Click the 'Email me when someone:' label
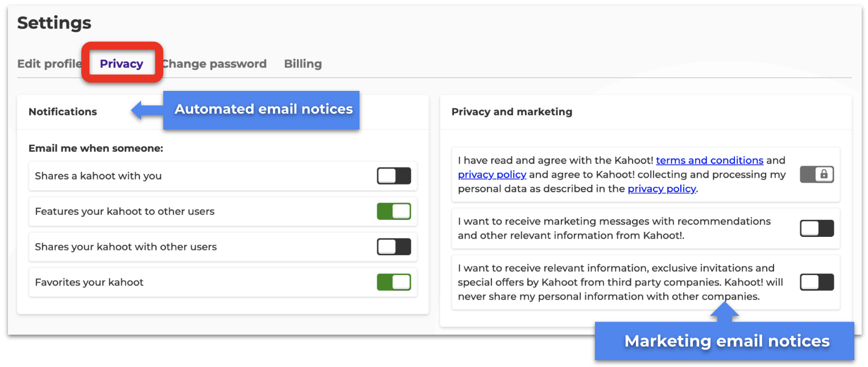The width and height of the screenshot is (868, 367). tap(96, 149)
